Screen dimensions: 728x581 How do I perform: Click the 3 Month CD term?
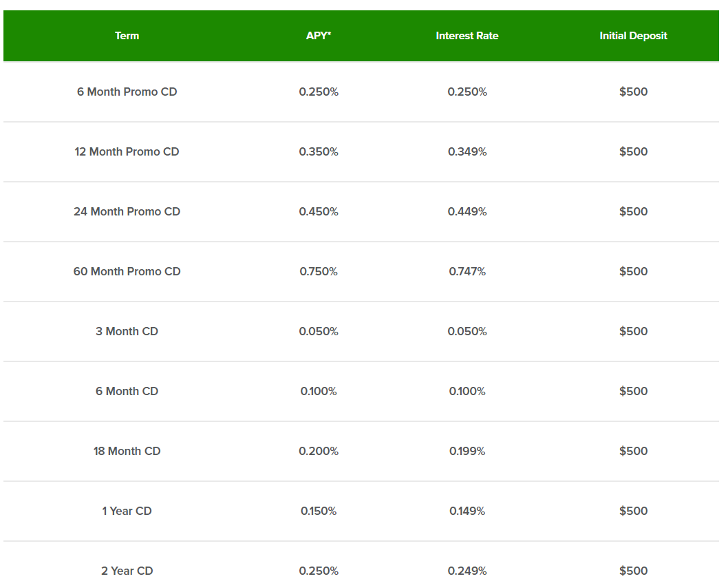127,331
